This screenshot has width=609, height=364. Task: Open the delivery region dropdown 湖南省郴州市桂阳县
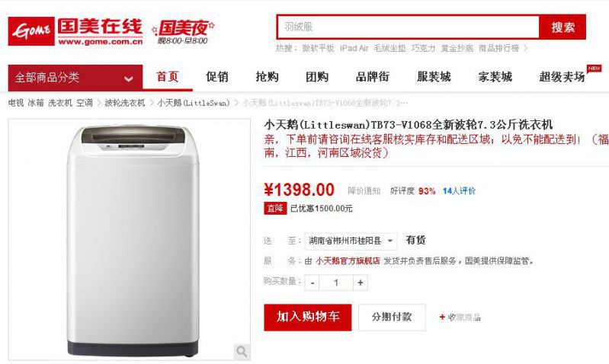point(351,241)
